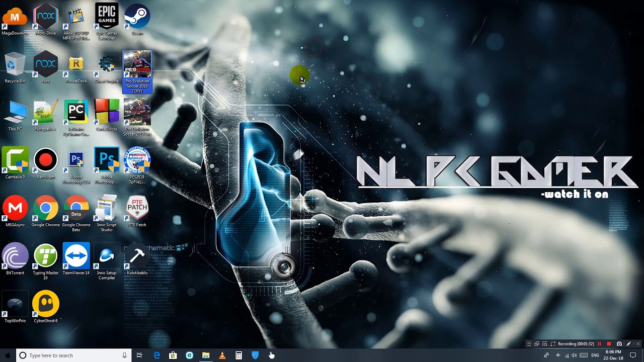Open Microsoft Store from the taskbar
Image resolution: width=644 pixels, height=362 pixels.
(173, 355)
